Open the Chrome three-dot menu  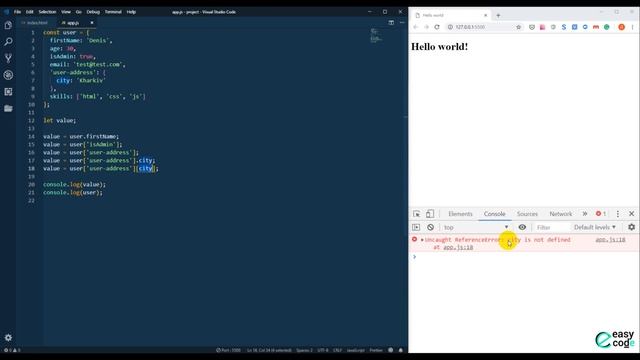pos(632,27)
